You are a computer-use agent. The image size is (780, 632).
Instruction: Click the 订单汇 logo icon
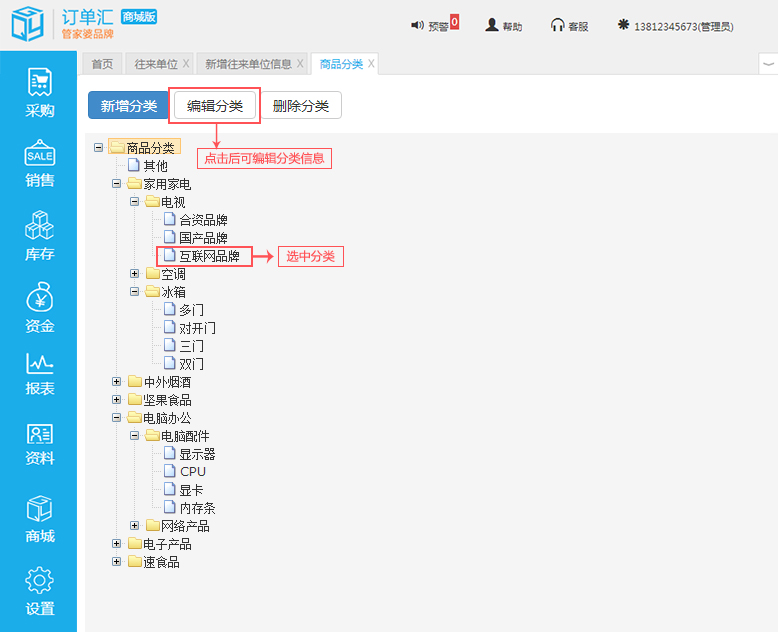(28, 24)
